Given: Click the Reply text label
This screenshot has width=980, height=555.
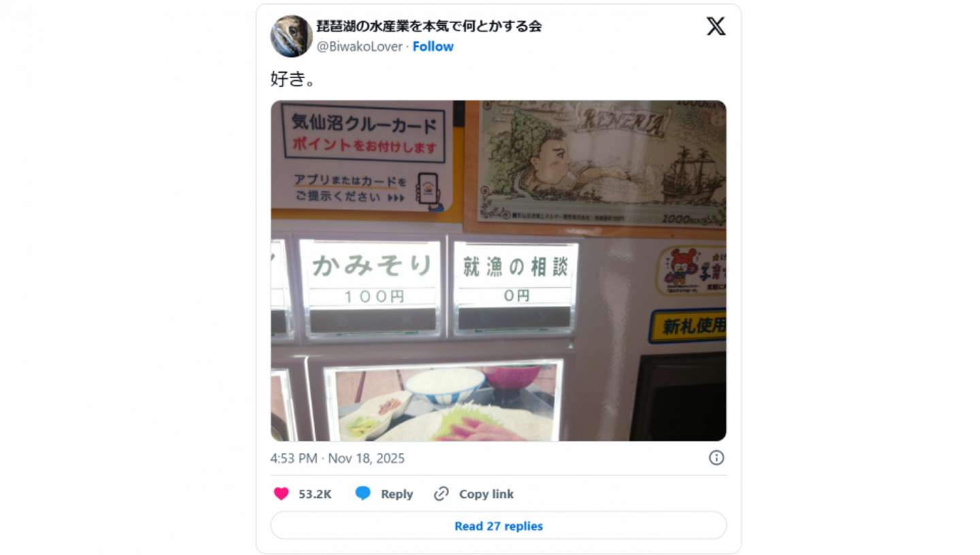Looking at the screenshot, I should 397,494.
